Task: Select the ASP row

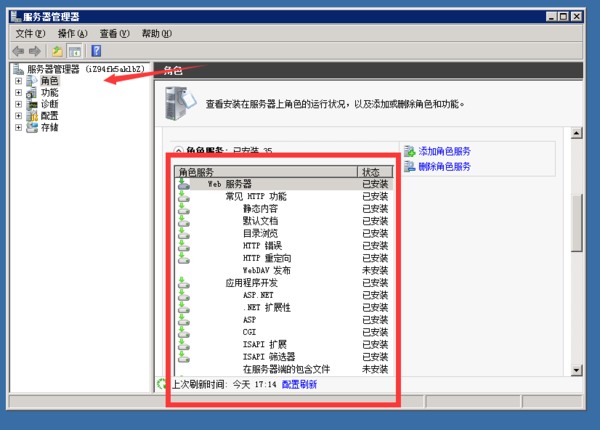Action: 284,319
